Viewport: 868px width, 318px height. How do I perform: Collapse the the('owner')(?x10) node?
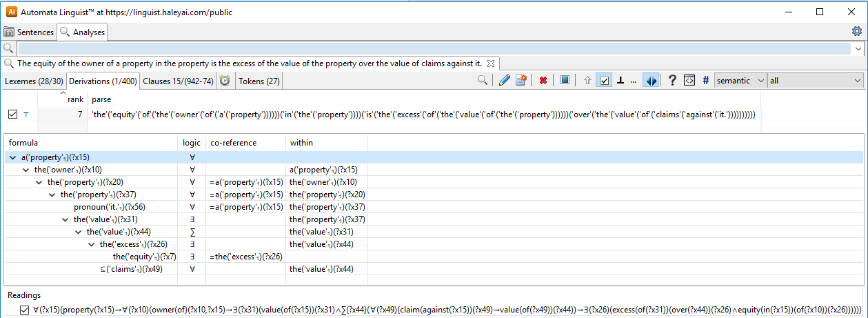coord(26,170)
